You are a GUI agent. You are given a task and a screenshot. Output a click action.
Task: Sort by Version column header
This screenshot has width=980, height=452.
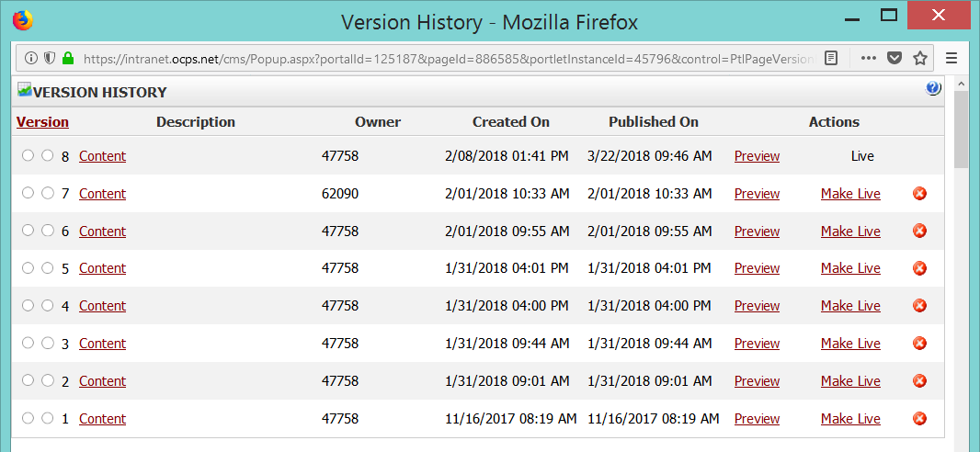click(x=42, y=122)
